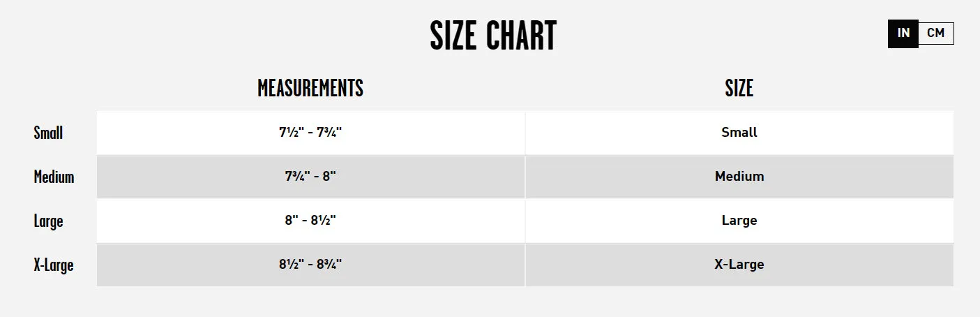Image resolution: width=980 pixels, height=317 pixels.
Task: Select the Large cell in SIZE column
Action: [739, 221]
